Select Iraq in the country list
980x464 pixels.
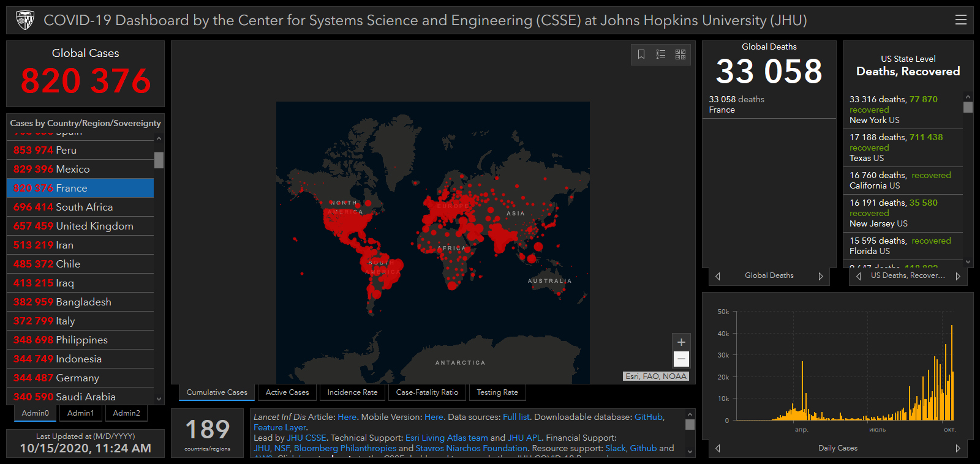click(x=80, y=283)
